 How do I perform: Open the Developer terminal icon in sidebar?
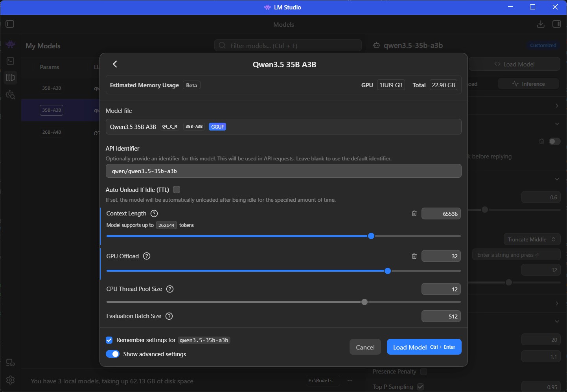pos(11,61)
